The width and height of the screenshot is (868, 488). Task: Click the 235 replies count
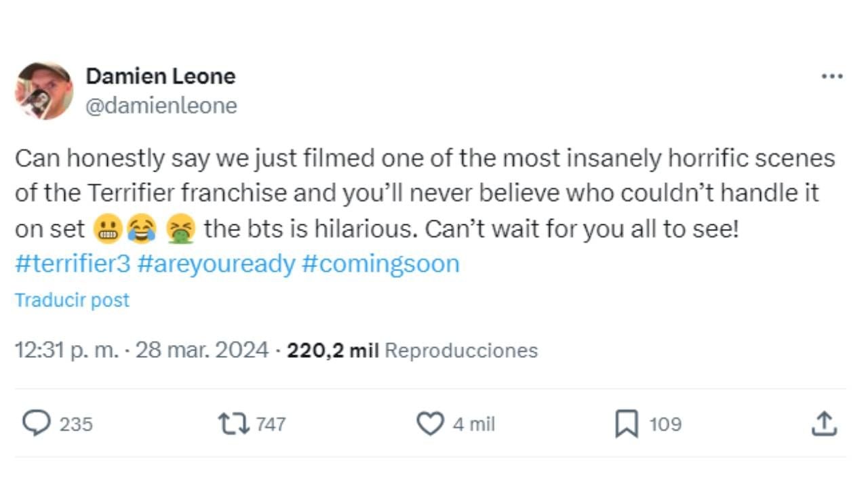[x=76, y=424]
